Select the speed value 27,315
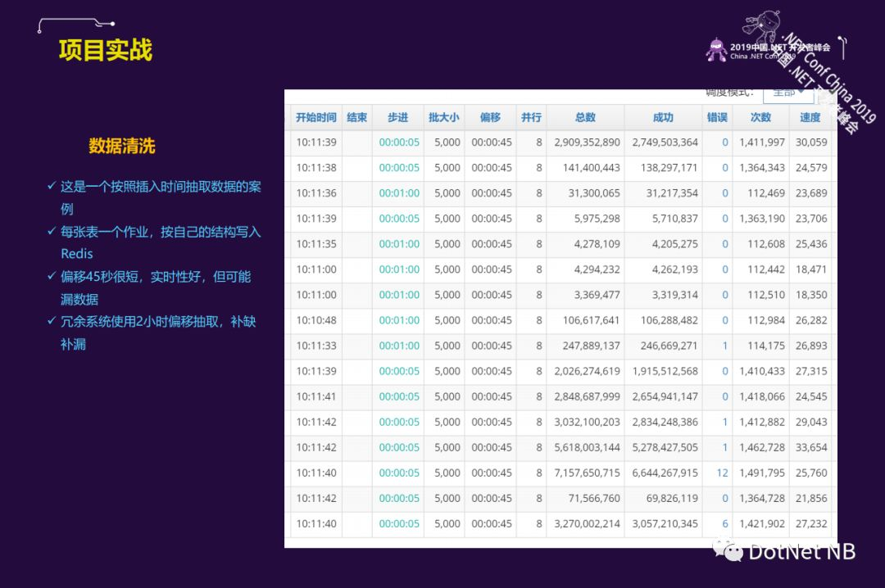 point(811,371)
